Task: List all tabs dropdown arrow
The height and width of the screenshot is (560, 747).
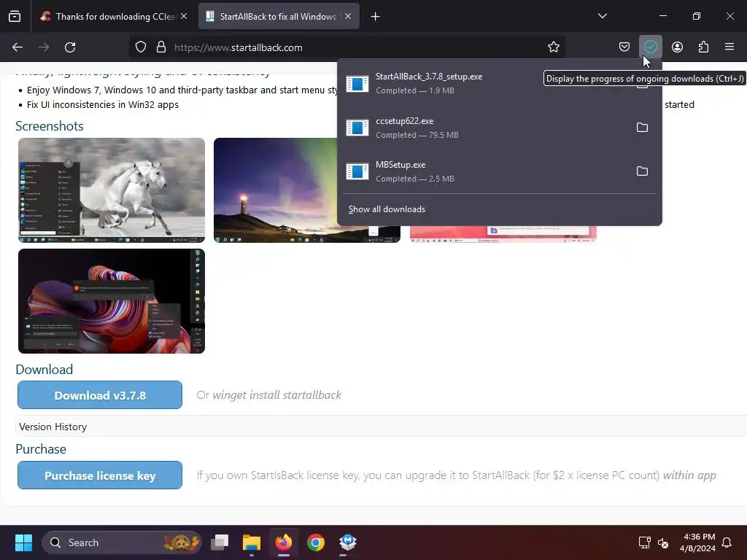Action: pos(602,16)
